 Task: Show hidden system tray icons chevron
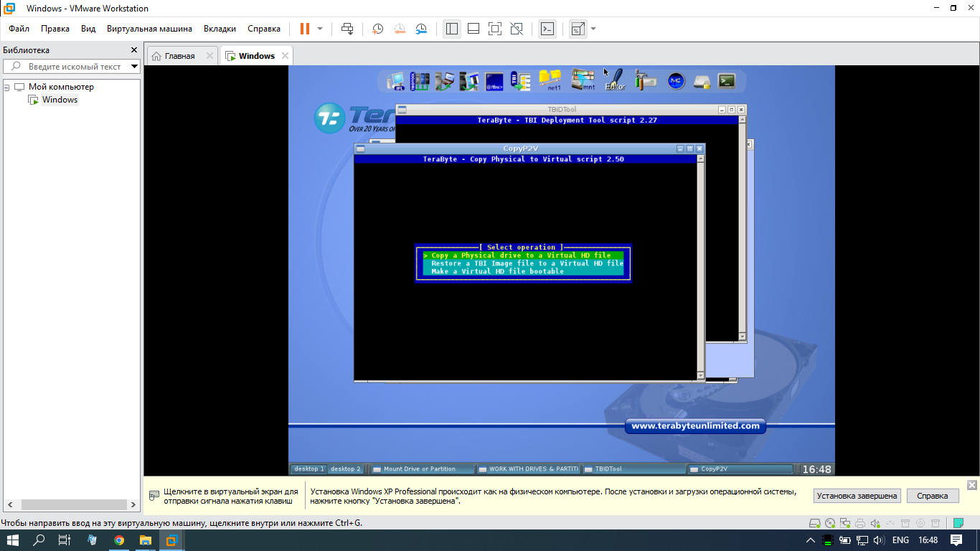pyautogui.click(x=811, y=540)
